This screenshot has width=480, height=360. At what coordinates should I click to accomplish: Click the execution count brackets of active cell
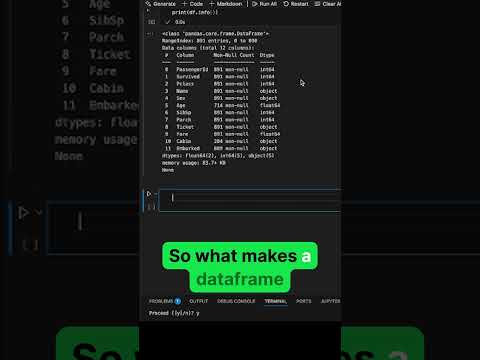tap(151, 207)
